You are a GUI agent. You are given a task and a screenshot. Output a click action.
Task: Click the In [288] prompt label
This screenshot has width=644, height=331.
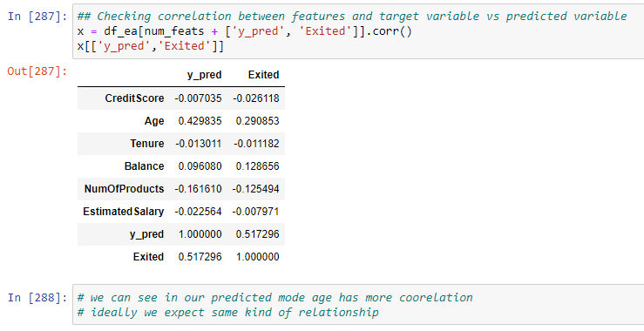coord(37,297)
